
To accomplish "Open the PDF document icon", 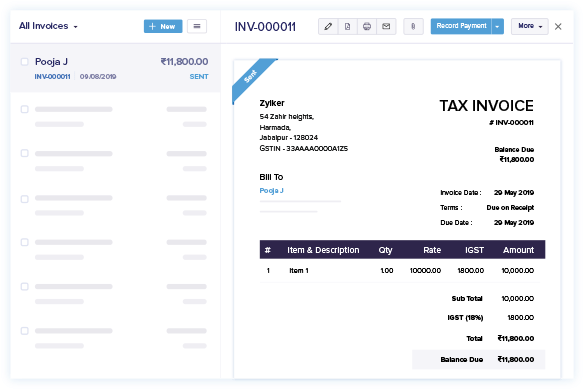I will pyautogui.click(x=347, y=26).
